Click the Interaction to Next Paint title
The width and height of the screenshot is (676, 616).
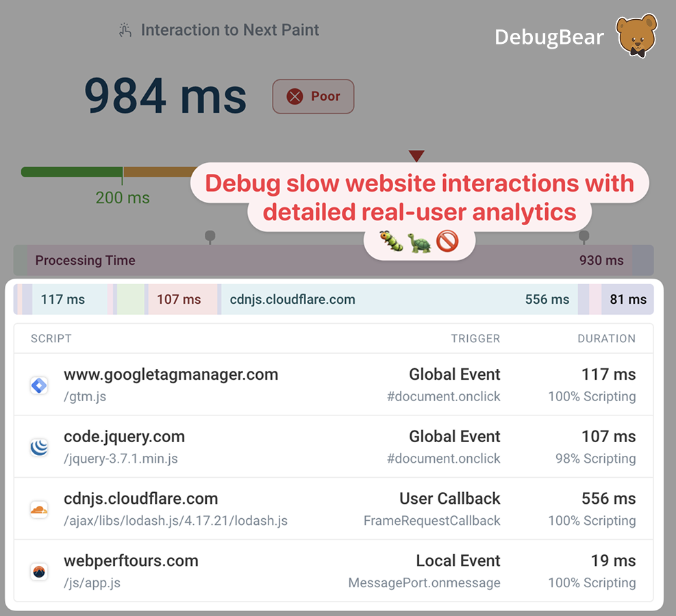(x=230, y=30)
